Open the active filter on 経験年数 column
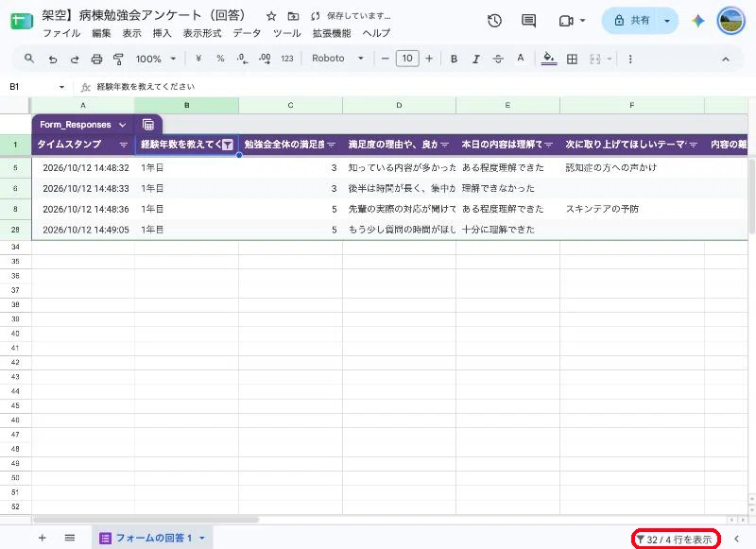Viewport: 756px width, 549px height. (228, 145)
